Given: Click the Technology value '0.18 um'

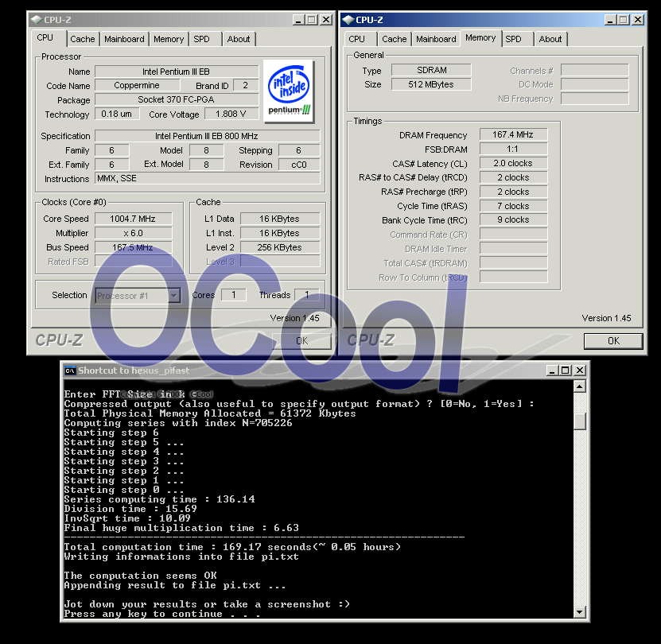Looking at the screenshot, I should coord(117,114).
